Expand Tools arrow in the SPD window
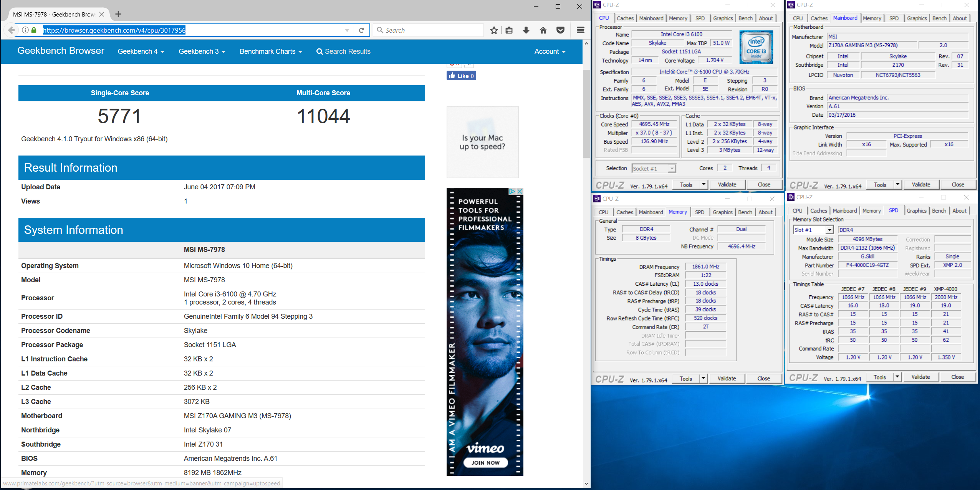 click(x=897, y=377)
